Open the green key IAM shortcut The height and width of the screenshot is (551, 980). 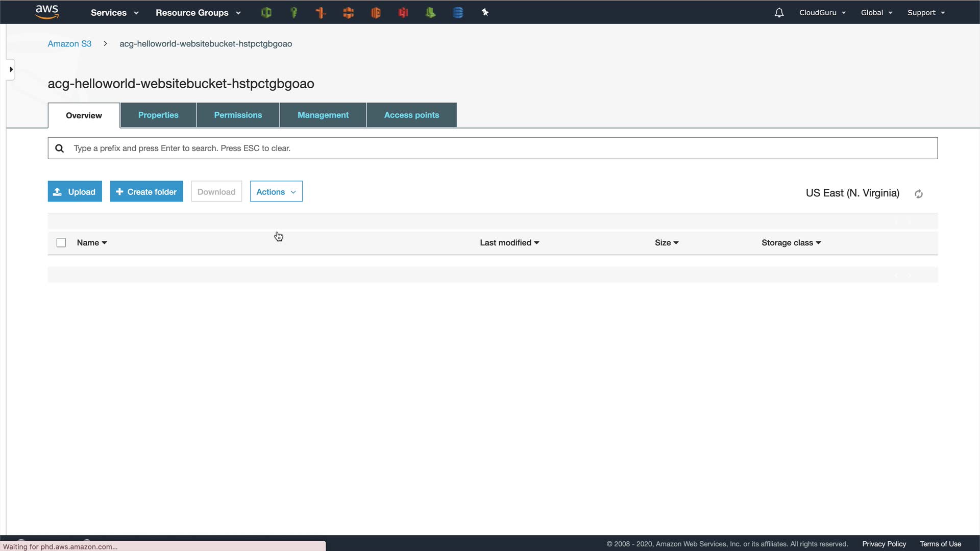tap(293, 13)
